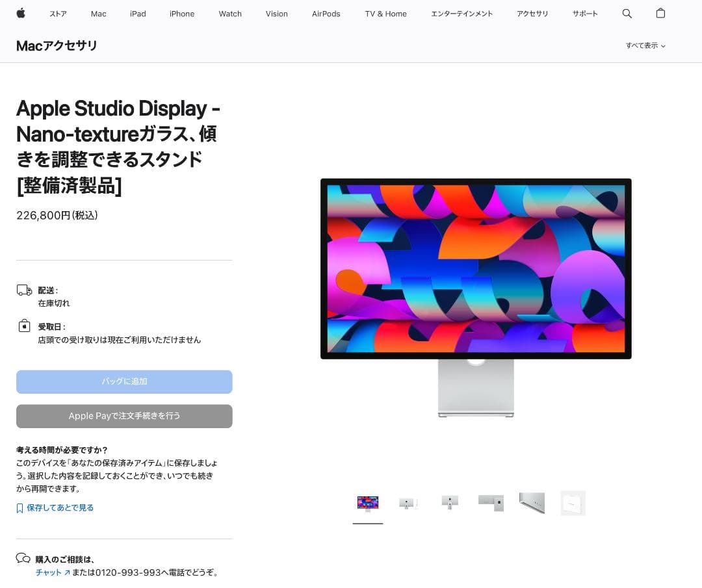Select the fourth thumbnail, rear view

pos(491,504)
